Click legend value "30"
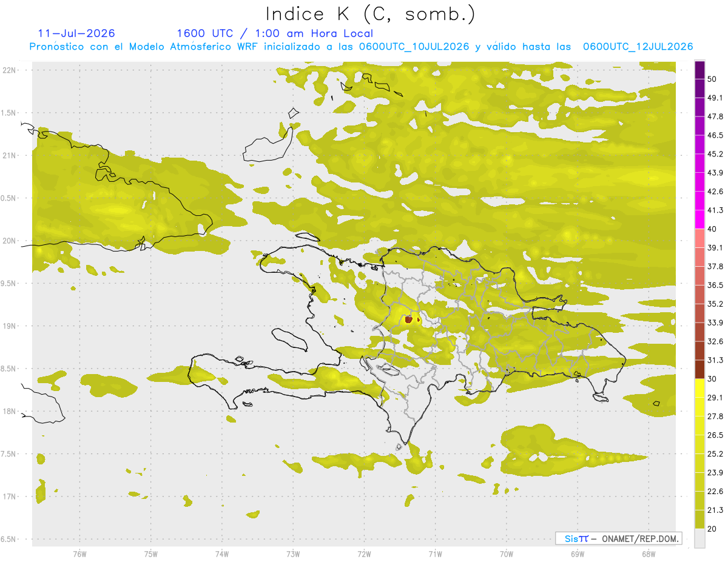The image size is (728, 562). (x=712, y=379)
